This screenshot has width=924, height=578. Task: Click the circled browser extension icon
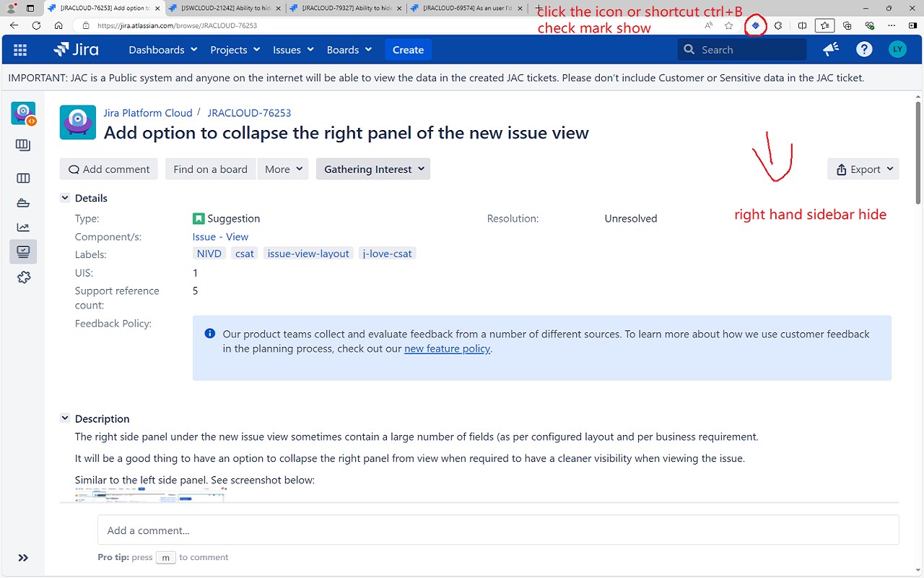(x=755, y=25)
